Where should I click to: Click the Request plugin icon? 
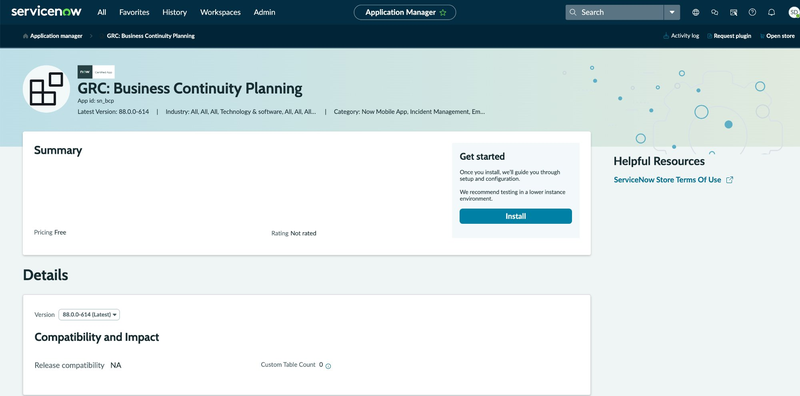pyautogui.click(x=710, y=36)
